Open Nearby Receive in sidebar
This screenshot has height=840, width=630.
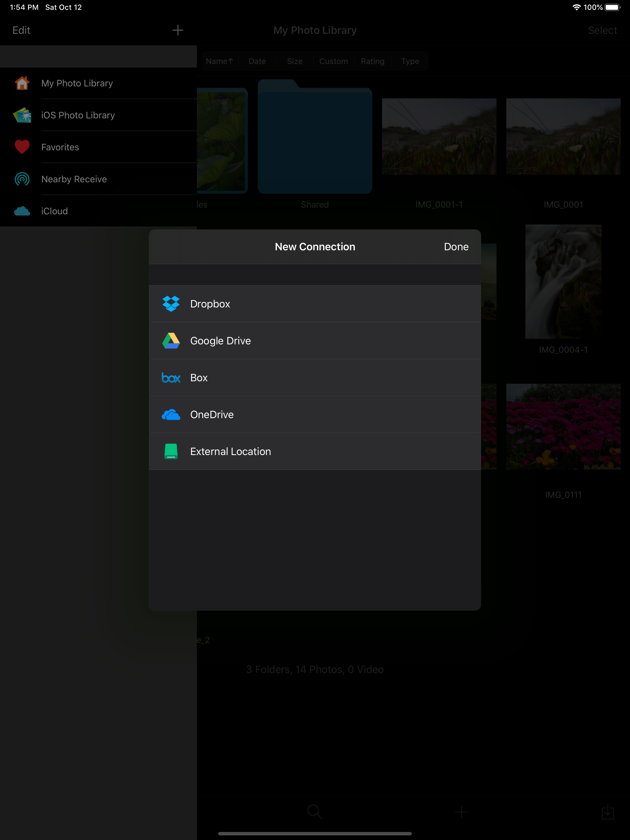[74, 179]
